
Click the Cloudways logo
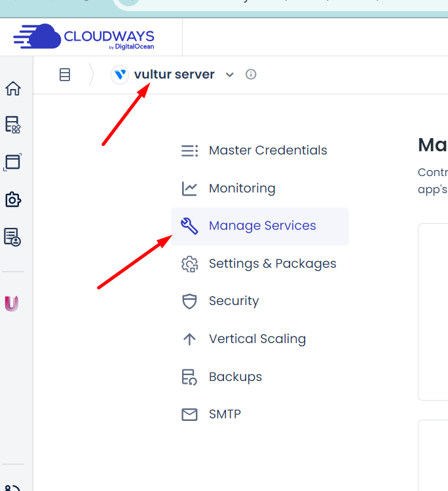tap(84, 37)
